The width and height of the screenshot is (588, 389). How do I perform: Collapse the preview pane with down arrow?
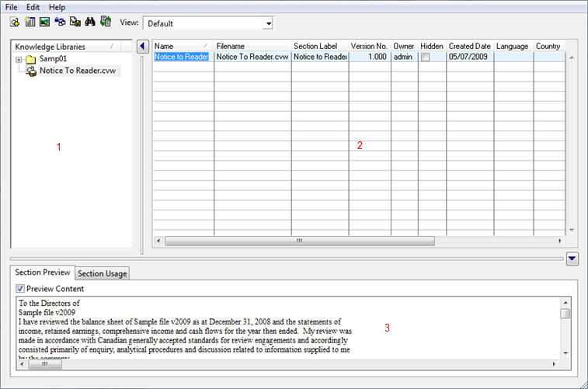572,259
